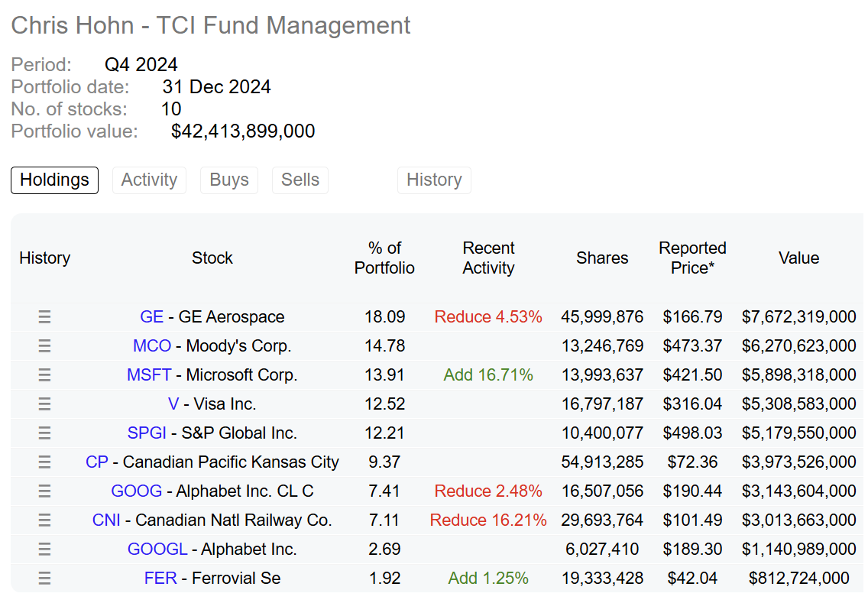Image resolution: width=868 pixels, height=603 pixels.
Task: Select 'Reduce 4.53%' activity for GE
Action: (x=488, y=316)
